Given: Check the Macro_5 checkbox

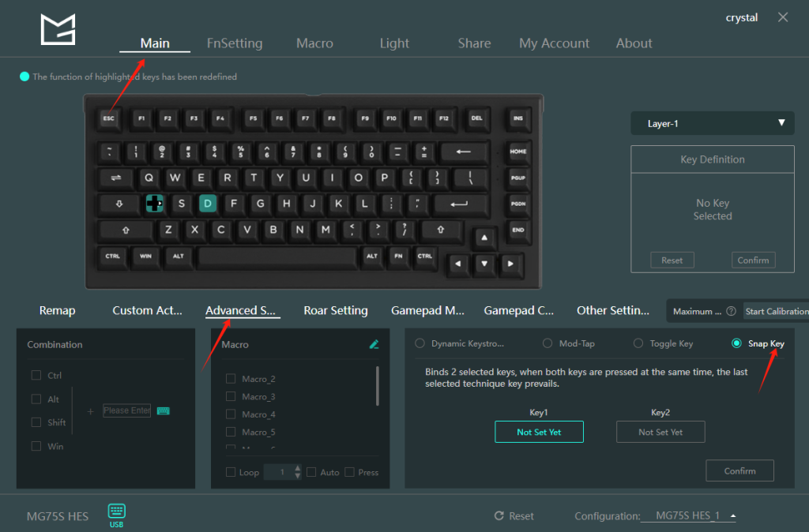Looking at the screenshot, I should click(231, 432).
